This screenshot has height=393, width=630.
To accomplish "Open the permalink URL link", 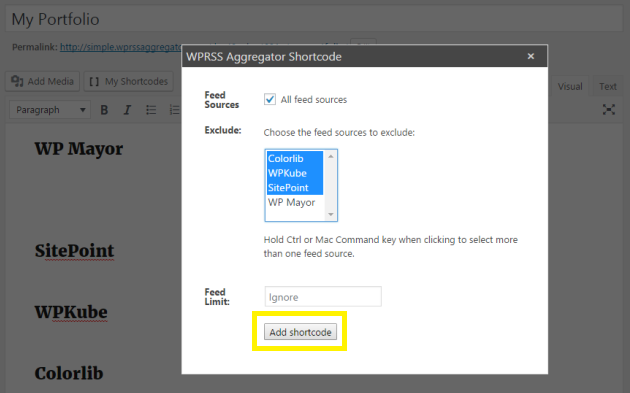I will pyautogui.click(x=121, y=47).
